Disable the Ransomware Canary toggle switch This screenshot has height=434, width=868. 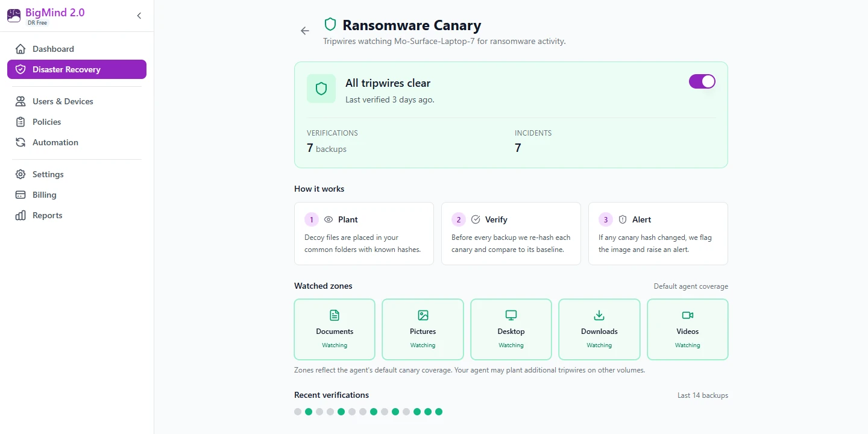(702, 81)
